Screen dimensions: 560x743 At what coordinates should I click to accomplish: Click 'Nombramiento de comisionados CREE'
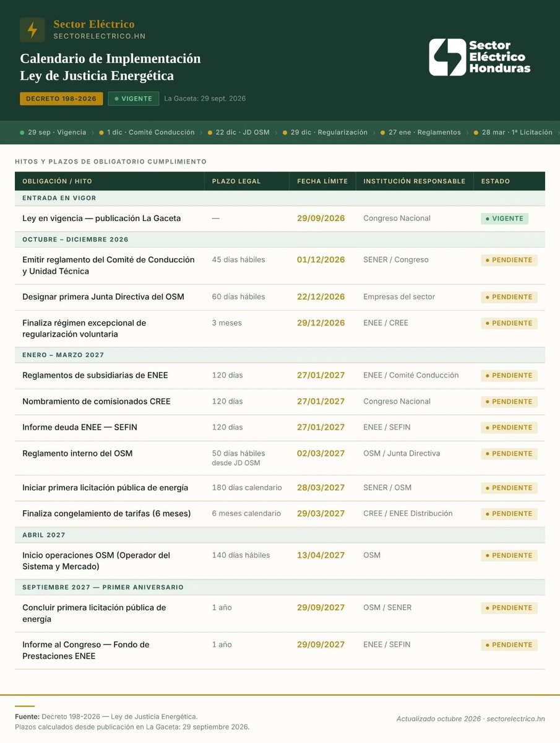point(97,401)
